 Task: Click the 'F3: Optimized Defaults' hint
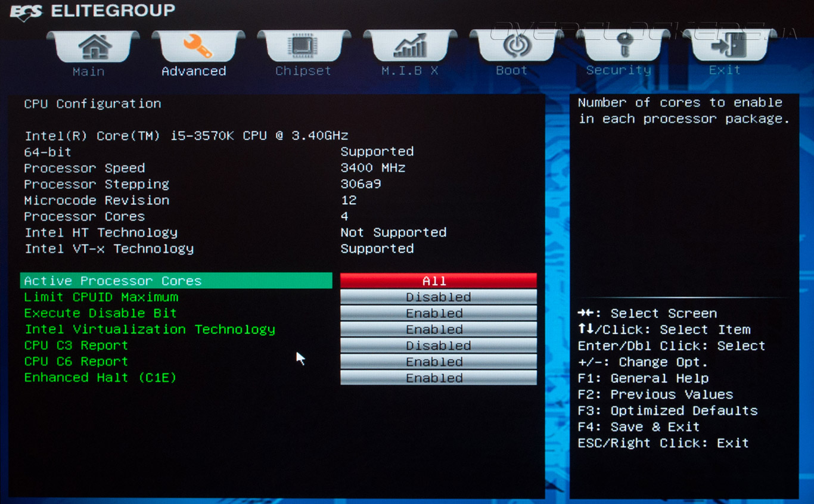pyautogui.click(x=667, y=410)
